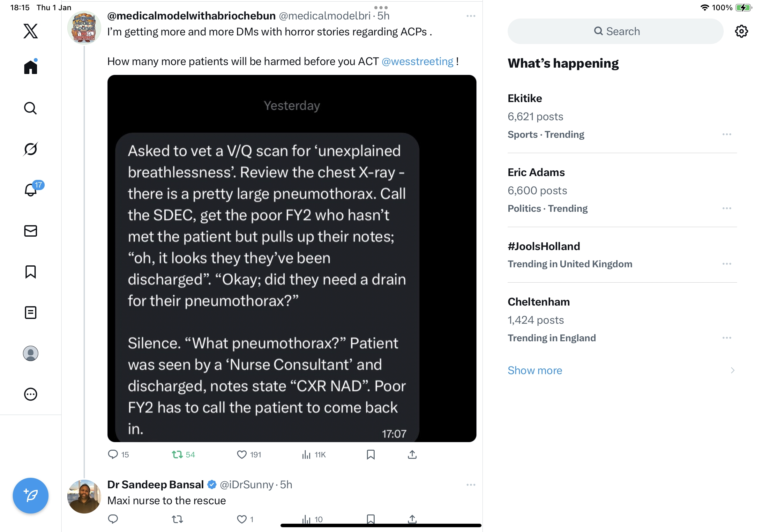Open the #JoolsHolland trending topic
762x532 pixels.
coord(544,246)
